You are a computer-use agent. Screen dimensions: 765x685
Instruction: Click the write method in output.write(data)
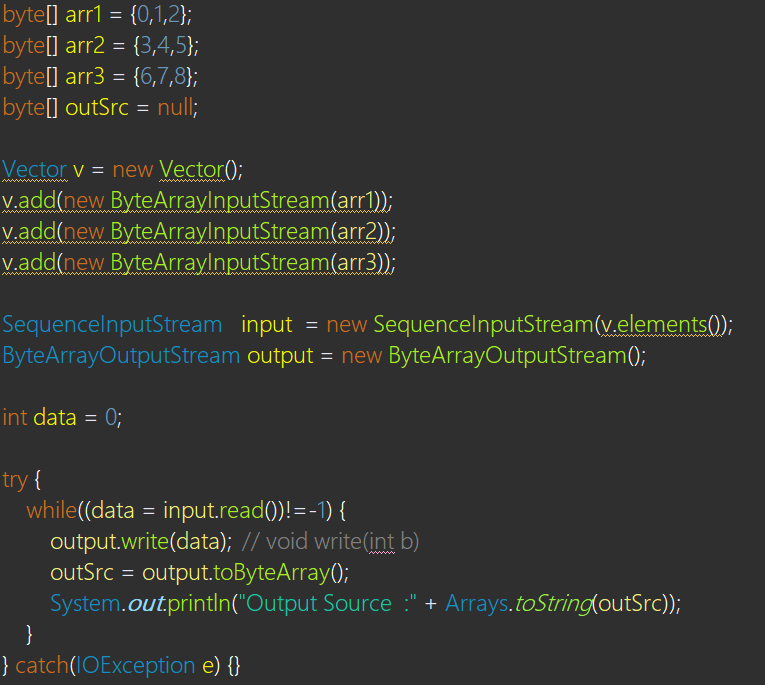(x=145, y=543)
